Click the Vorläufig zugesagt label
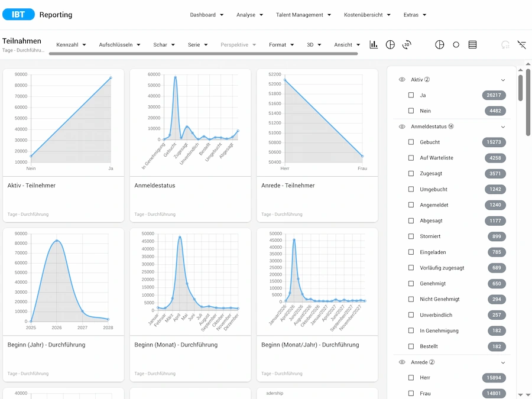The width and height of the screenshot is (532, 399). point(442,268)
